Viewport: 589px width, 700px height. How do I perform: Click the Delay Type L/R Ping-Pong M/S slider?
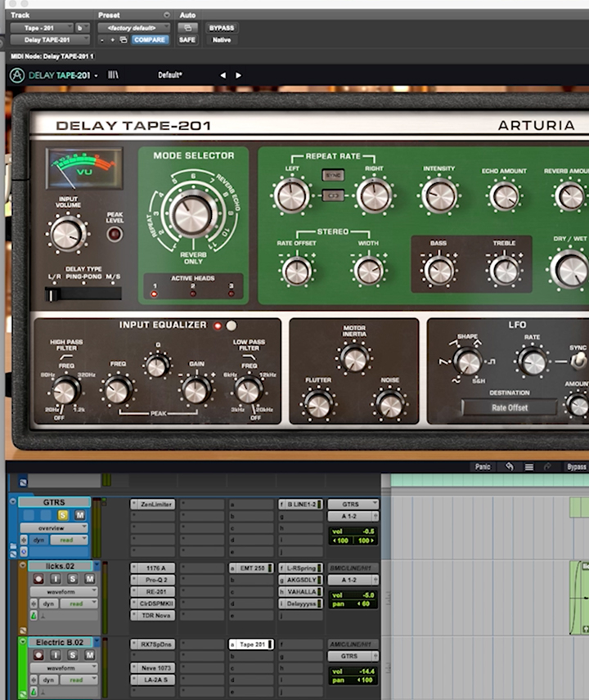(x=83, y=294)
